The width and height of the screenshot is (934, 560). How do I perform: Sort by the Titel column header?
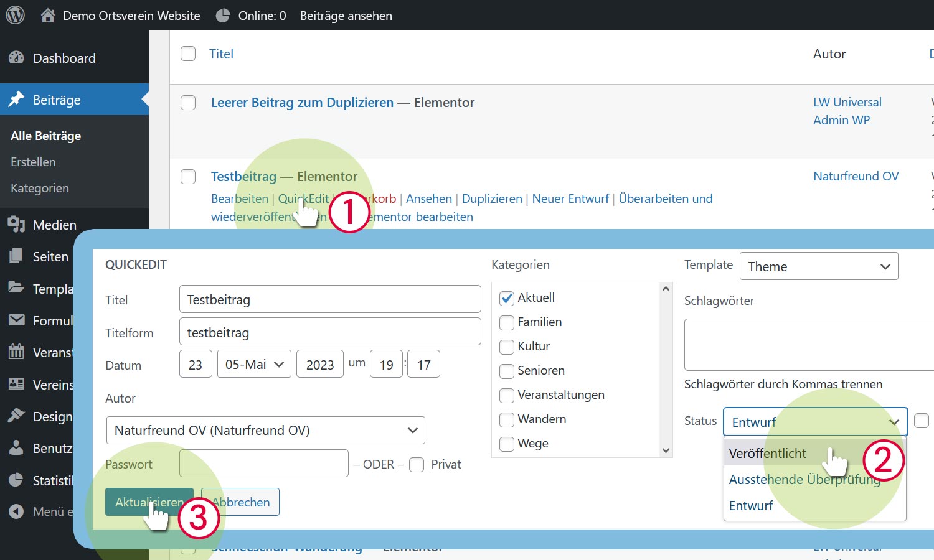221,54
